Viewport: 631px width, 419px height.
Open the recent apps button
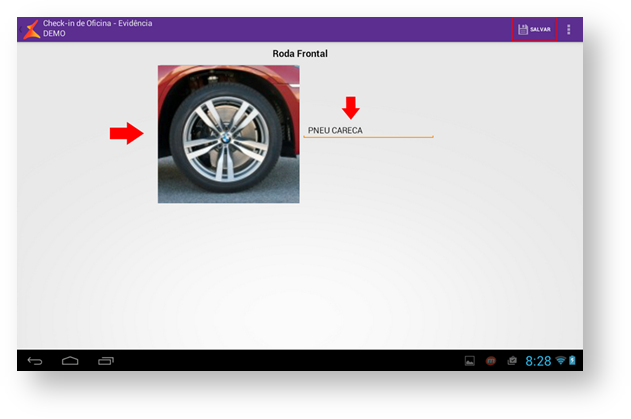tap(106, 361)
